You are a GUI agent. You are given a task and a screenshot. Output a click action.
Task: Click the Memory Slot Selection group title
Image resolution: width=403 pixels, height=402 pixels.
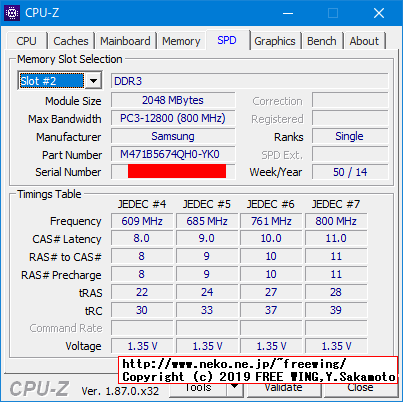point(70,59)
